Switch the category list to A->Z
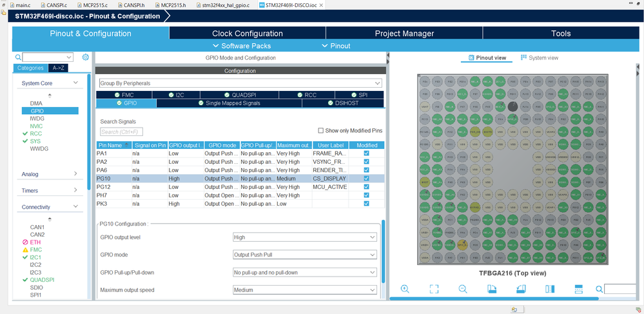The width and height of the screenshot is (644, 314). click(x=58, y=68)
